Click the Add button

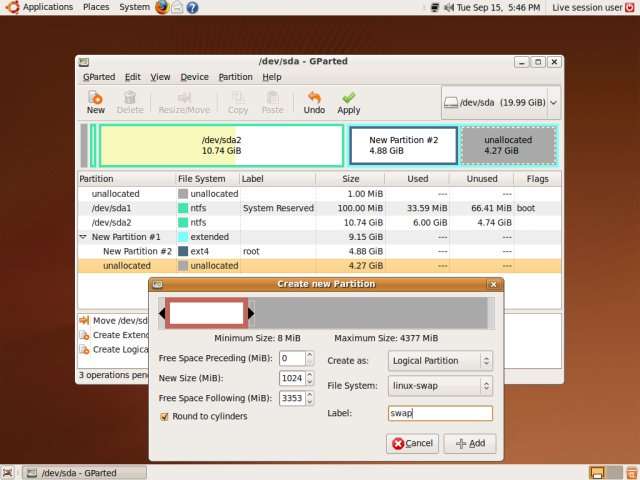click(x=470, y=443)
